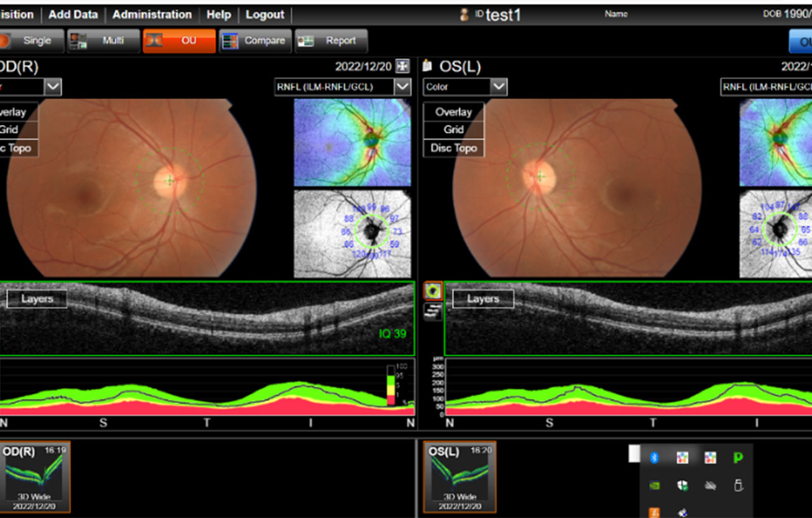Select the B-scan layers view icon

[x=433, y=312]
